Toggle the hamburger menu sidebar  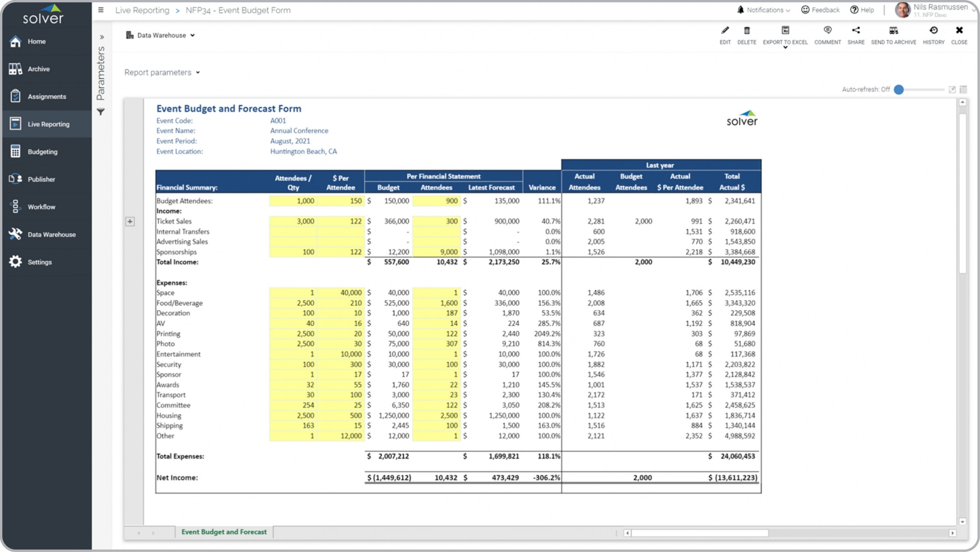point(101,10)
